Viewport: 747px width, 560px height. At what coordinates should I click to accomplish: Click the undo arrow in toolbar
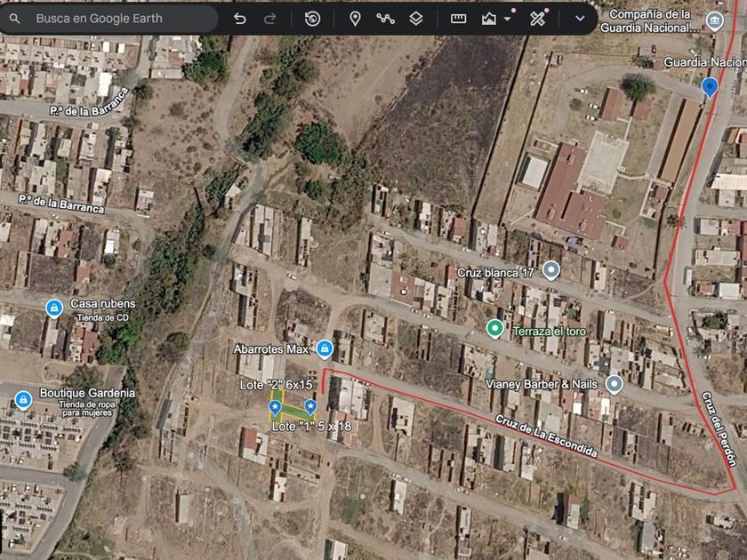(239, 19)
